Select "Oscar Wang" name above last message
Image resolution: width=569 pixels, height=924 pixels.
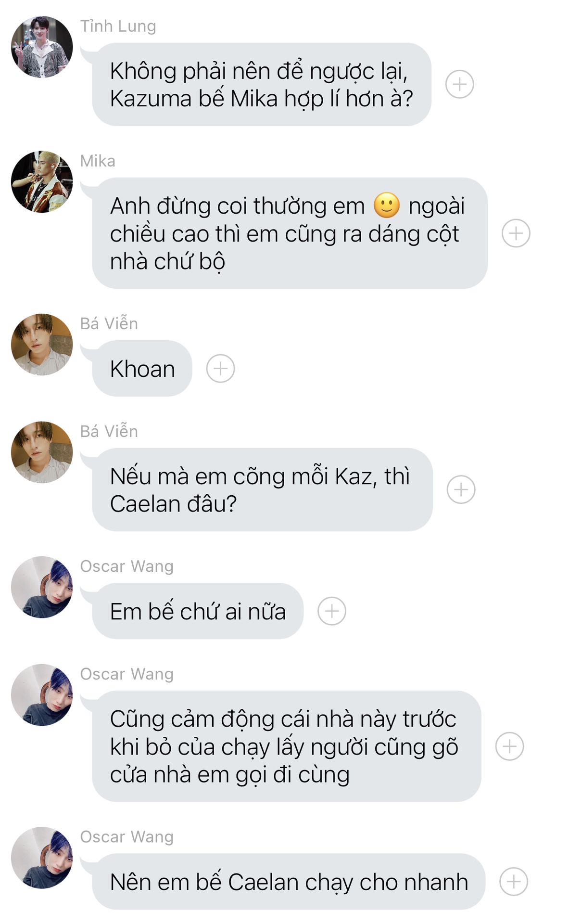(126, 837)
